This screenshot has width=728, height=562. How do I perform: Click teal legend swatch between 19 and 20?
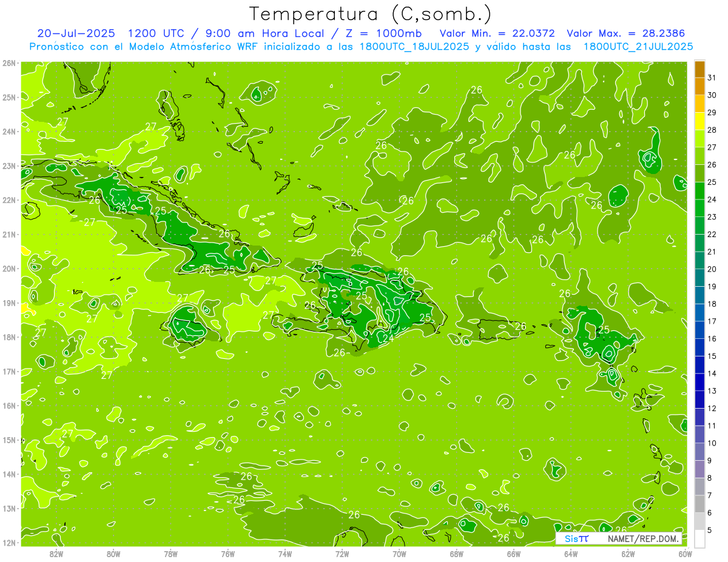point(699,278)
